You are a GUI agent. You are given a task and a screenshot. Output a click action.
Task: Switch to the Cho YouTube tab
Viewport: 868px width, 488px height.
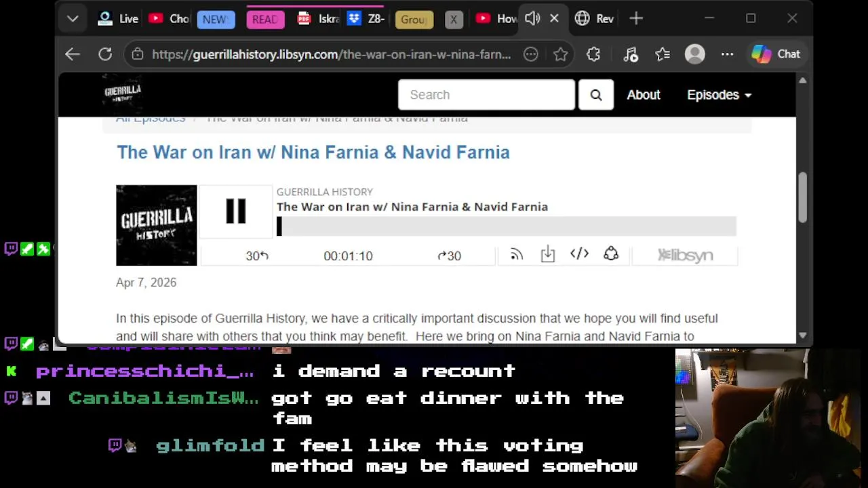click(169, 19)
